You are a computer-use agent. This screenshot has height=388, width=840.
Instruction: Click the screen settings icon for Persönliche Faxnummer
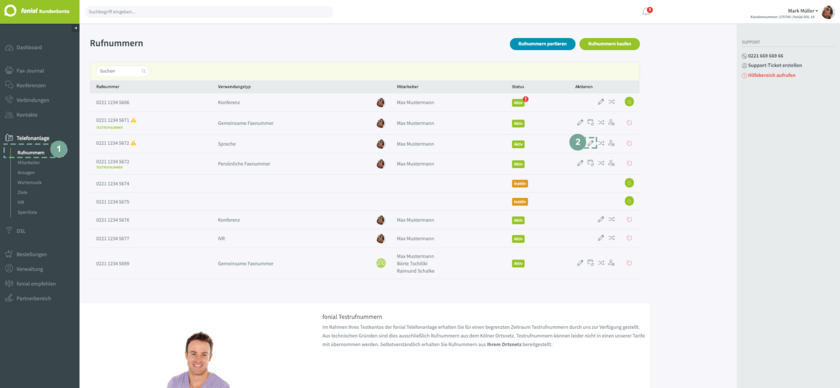[590, 163]
